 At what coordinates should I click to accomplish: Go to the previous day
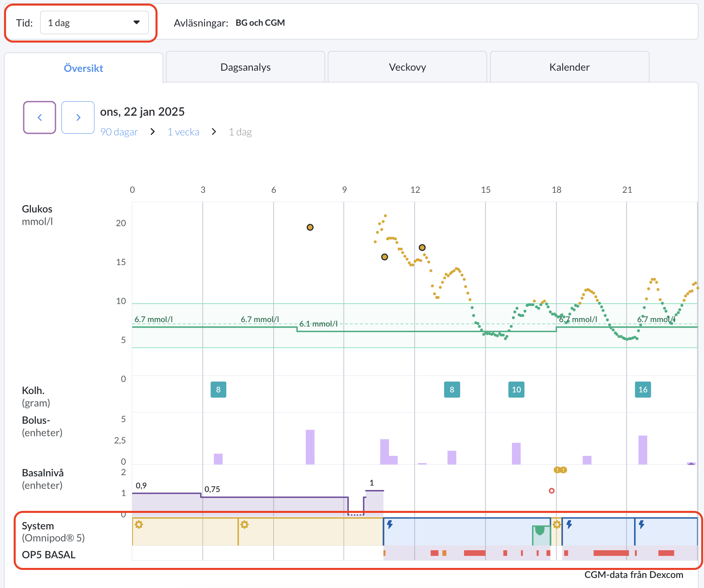(x=39, y=117)
